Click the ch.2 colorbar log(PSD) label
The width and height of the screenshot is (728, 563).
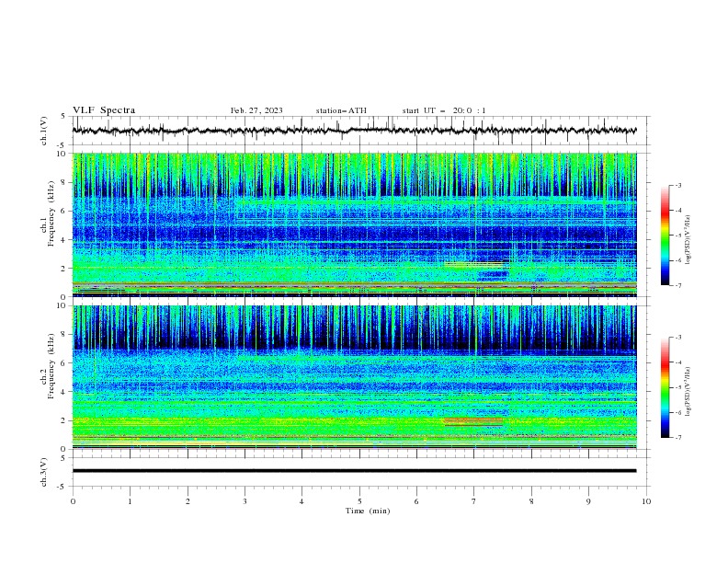[x=688, y=392]
